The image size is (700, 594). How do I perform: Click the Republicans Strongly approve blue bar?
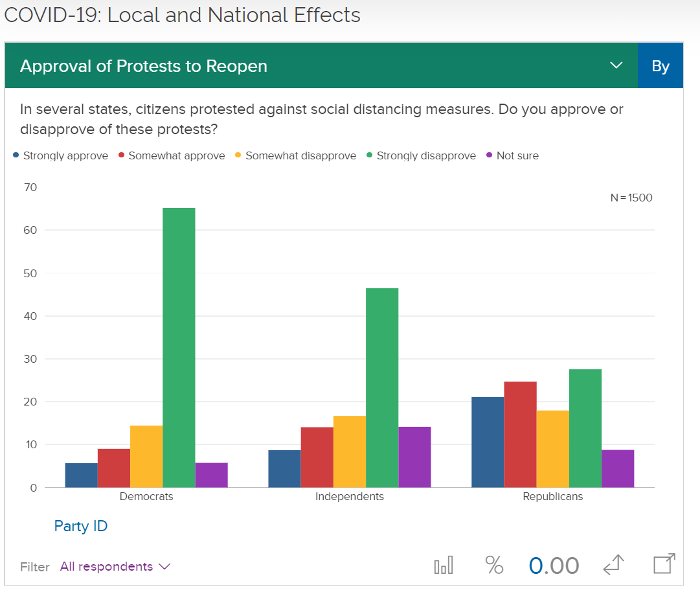tap(488, 442)
